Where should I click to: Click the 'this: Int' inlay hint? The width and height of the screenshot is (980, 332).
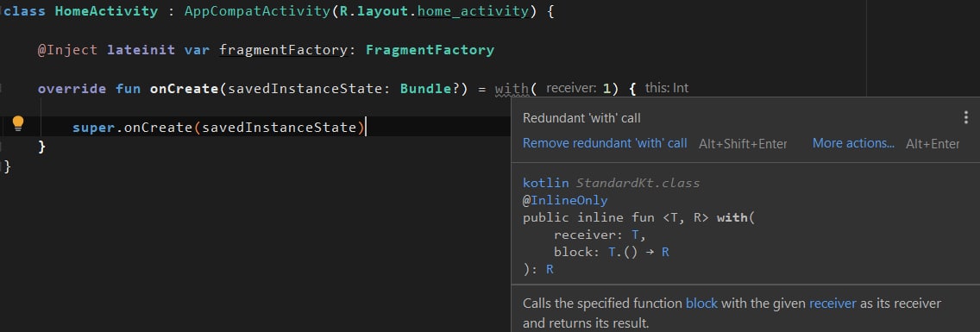[666, 88]
